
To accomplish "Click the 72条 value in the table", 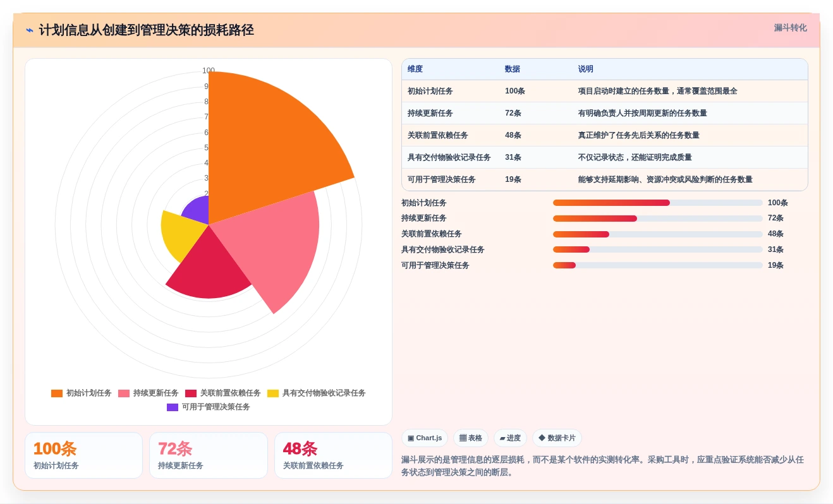I will click(x=513, y=113).
